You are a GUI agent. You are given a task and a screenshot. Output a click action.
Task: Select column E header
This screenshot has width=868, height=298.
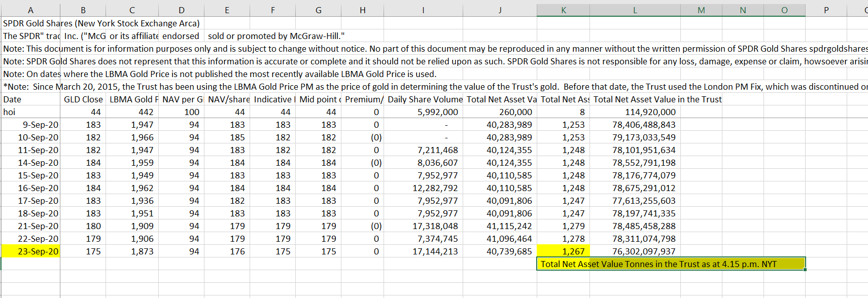click(x=227, y=10)
